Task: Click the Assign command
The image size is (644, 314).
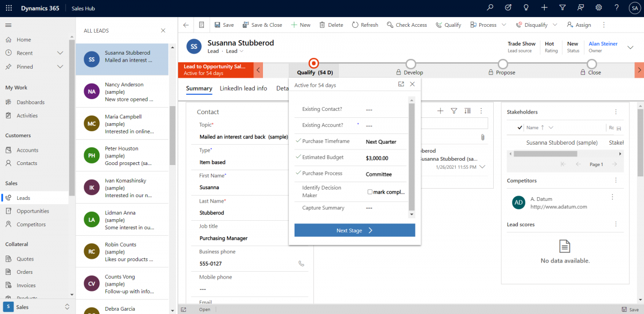Action: coord(578,25)
